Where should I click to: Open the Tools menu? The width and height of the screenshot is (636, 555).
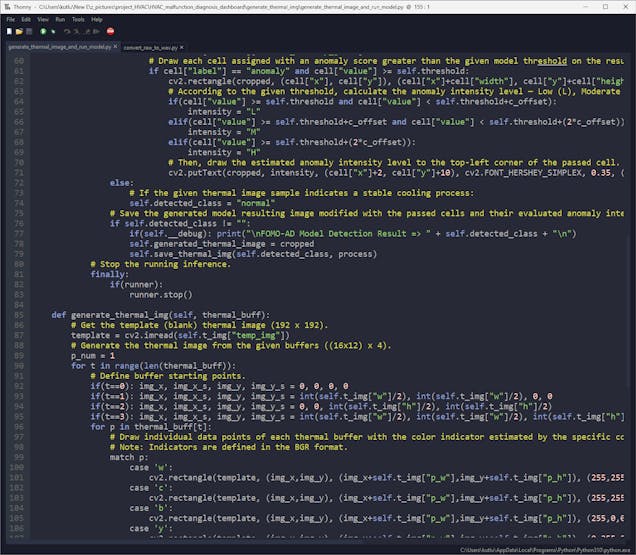click(x=77, y=19)
